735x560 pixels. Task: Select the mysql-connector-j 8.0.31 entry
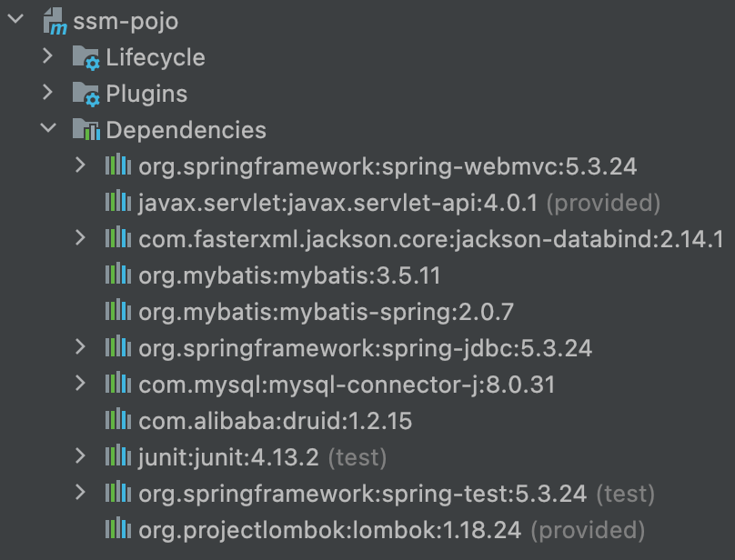347,385
